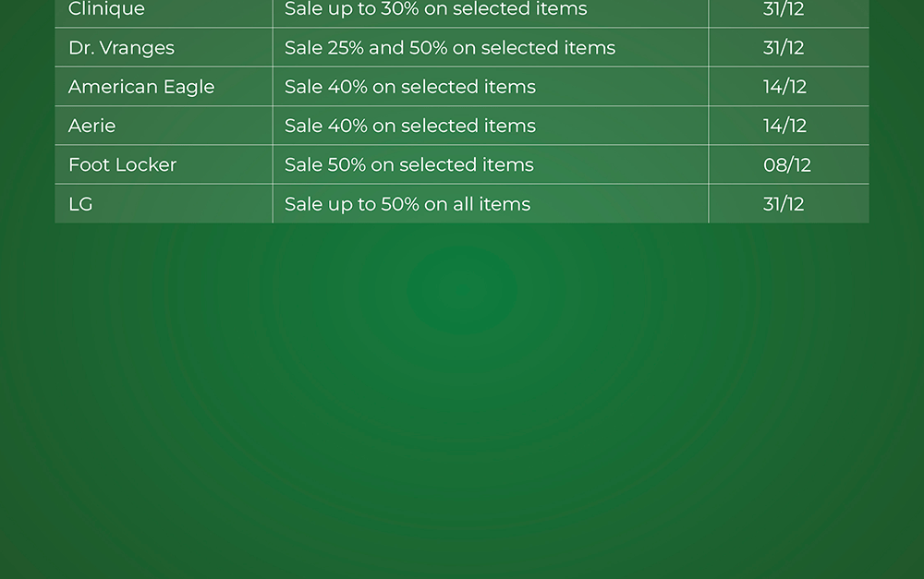Click Foot Locker's 50% sale description
924x579 pixels.
tap(408, 165)
